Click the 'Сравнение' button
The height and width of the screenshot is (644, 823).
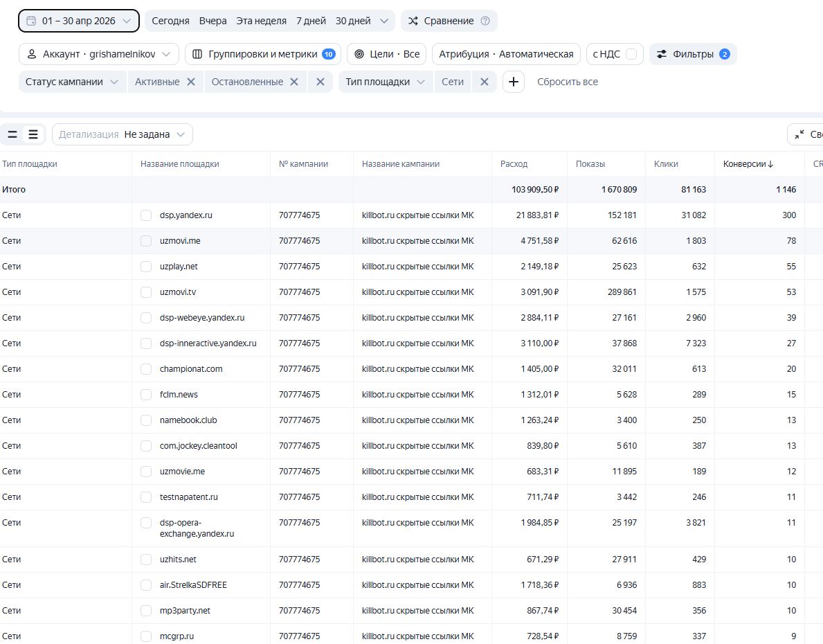pos(449,21)
